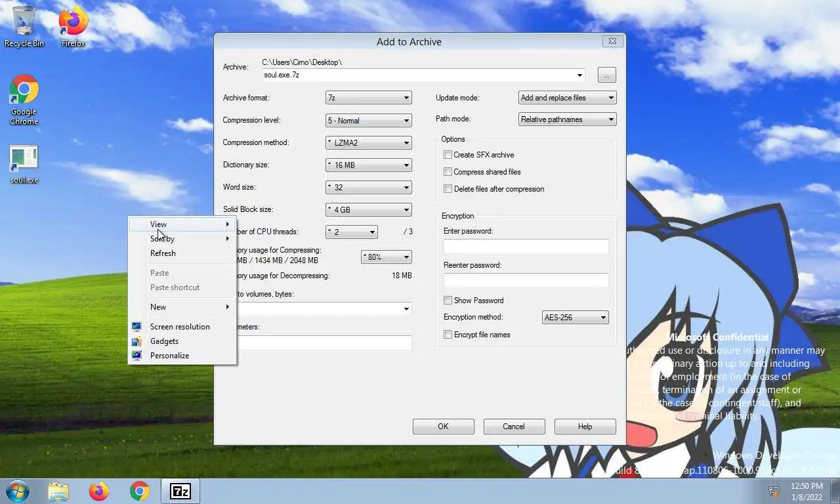Choose Personalize in the context menu
Image resolution: width=840 pixels, height=504 pixels.
point(182,356)
